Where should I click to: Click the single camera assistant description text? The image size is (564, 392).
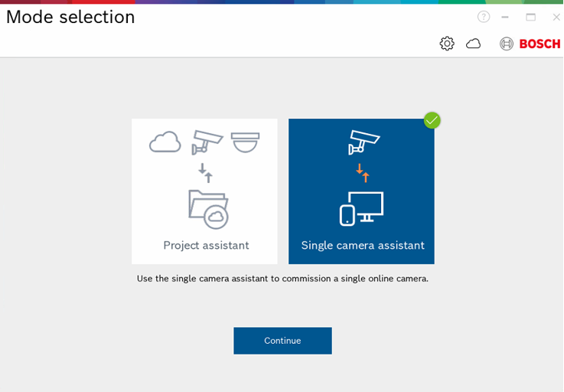tap(282, 279)
